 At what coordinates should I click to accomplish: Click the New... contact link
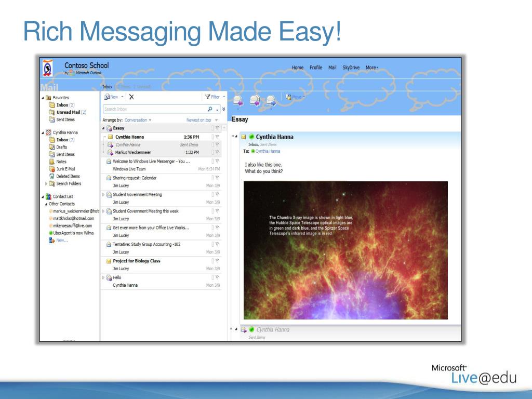[x=62, y=240]
